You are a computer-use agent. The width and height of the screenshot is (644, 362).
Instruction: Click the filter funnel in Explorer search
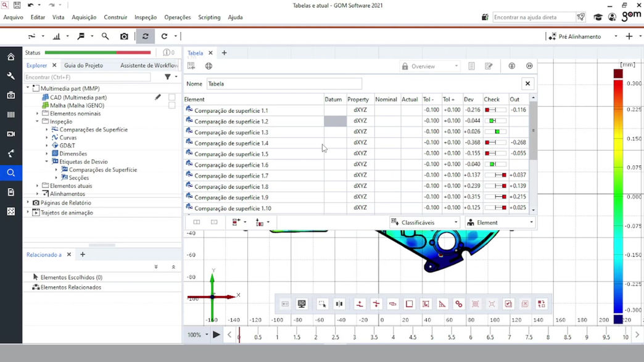168,76
